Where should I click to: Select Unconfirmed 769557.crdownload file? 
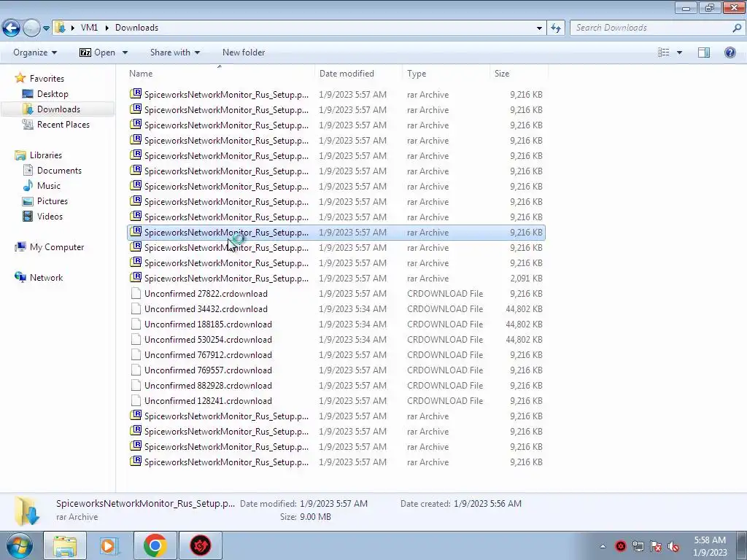[336, 370]
